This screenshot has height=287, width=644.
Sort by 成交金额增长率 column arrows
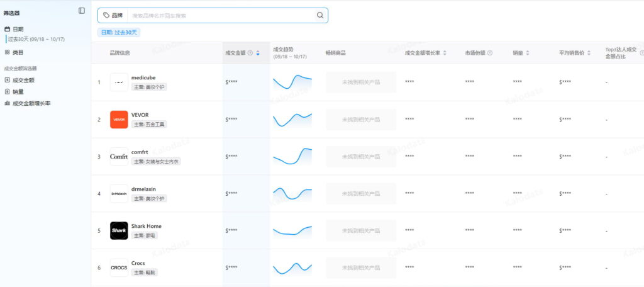point(445,53)
